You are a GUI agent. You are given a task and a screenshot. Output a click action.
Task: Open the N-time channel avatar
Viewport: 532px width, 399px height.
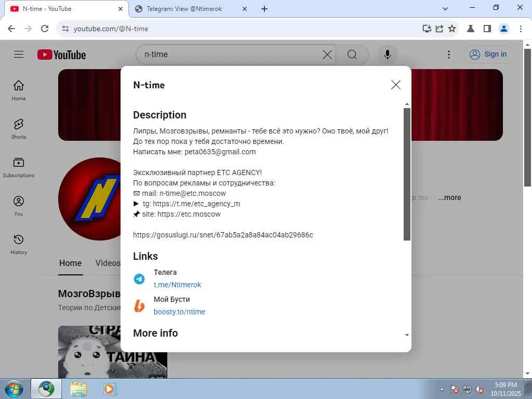coord(89,199)
